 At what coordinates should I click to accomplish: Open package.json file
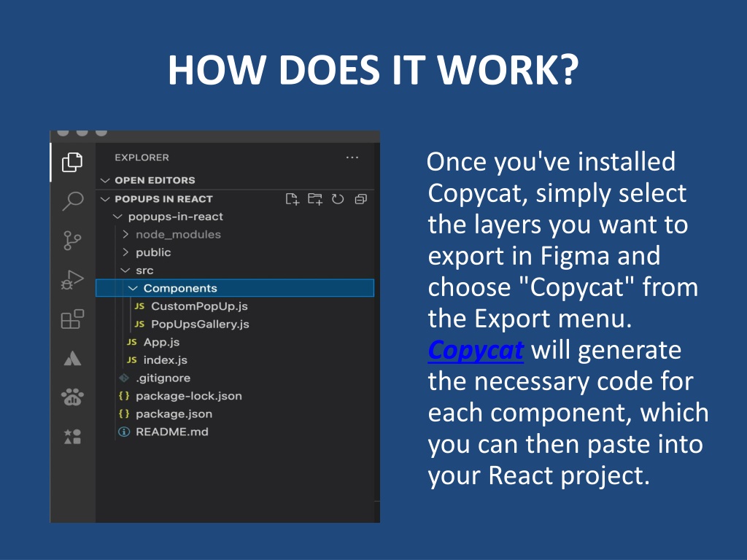[x=174, y=414]
